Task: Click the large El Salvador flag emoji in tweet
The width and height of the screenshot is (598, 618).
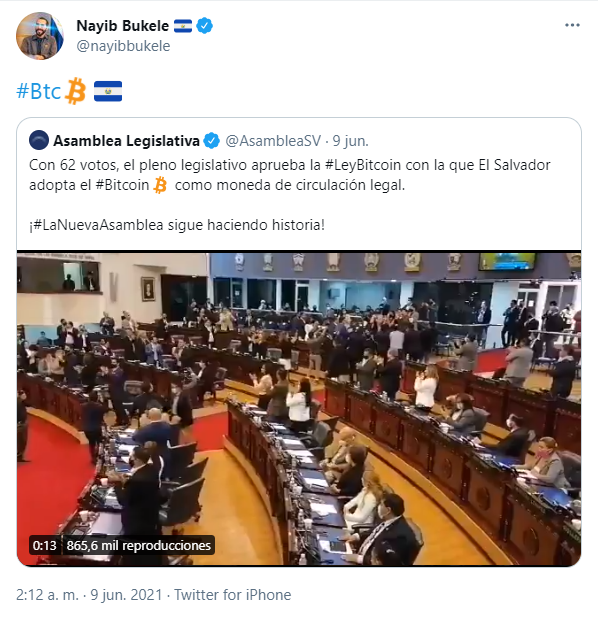Action: [108, 91]
